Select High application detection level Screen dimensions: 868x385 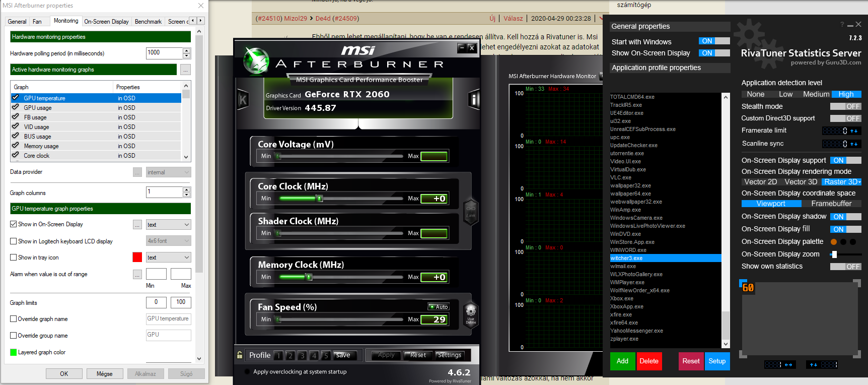click(x=846, y=94)
